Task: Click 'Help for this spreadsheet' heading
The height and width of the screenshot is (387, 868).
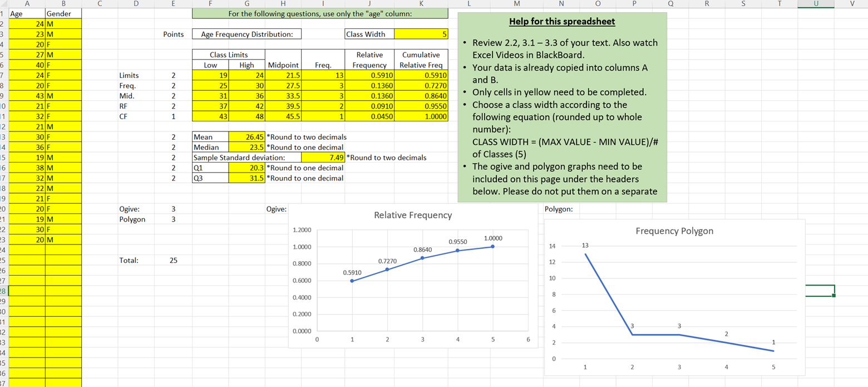Action: click(x=562, y=22)
